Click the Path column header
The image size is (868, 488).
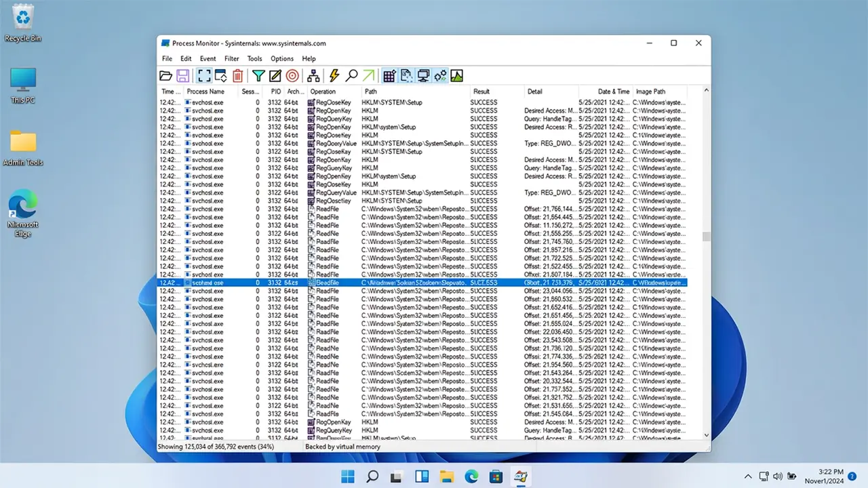[415, 91]
